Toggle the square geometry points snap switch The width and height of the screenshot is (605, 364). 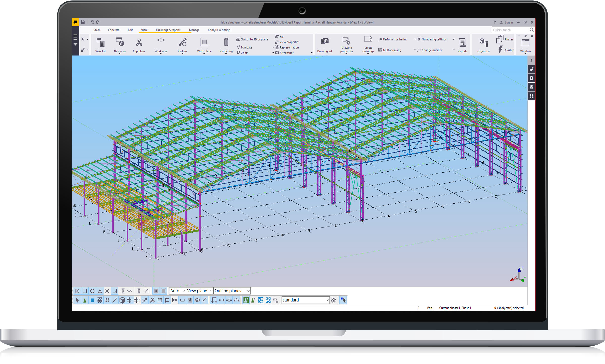[x=85, y=291]
